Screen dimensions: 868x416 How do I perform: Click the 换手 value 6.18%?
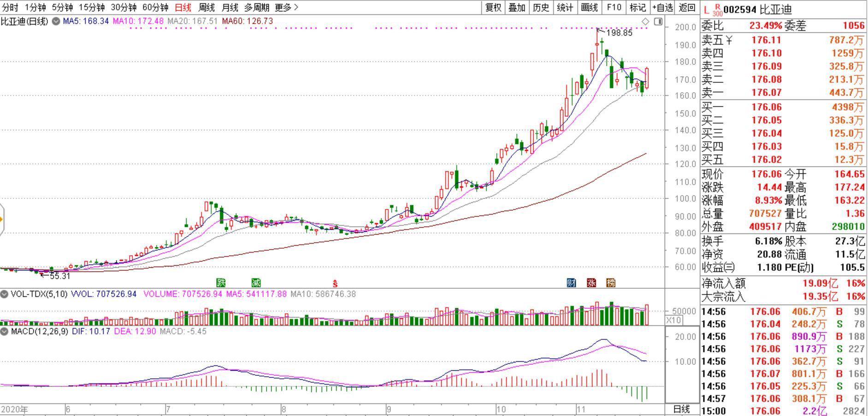click(768, 241)
